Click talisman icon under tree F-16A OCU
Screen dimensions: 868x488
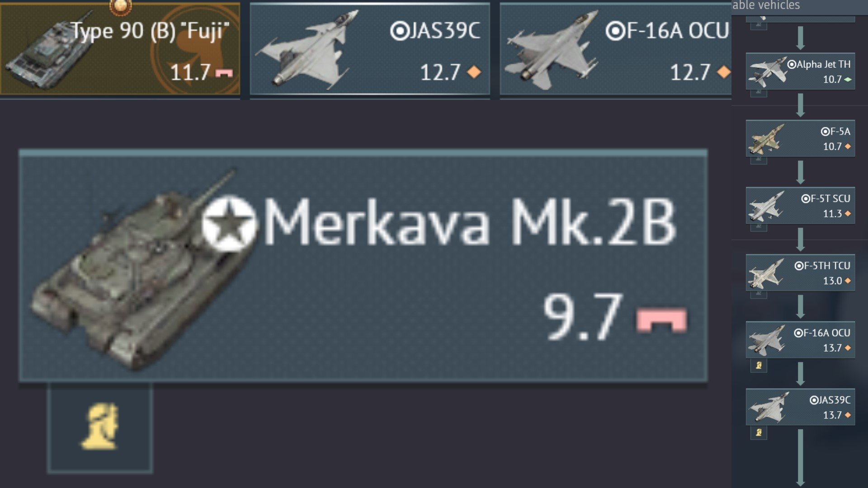[759, 366]
